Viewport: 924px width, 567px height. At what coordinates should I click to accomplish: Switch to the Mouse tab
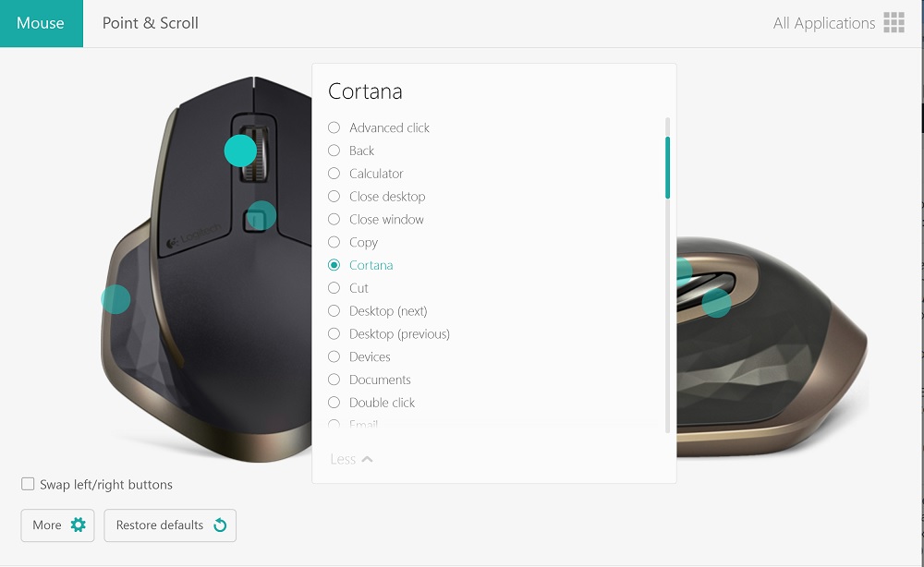42,23
